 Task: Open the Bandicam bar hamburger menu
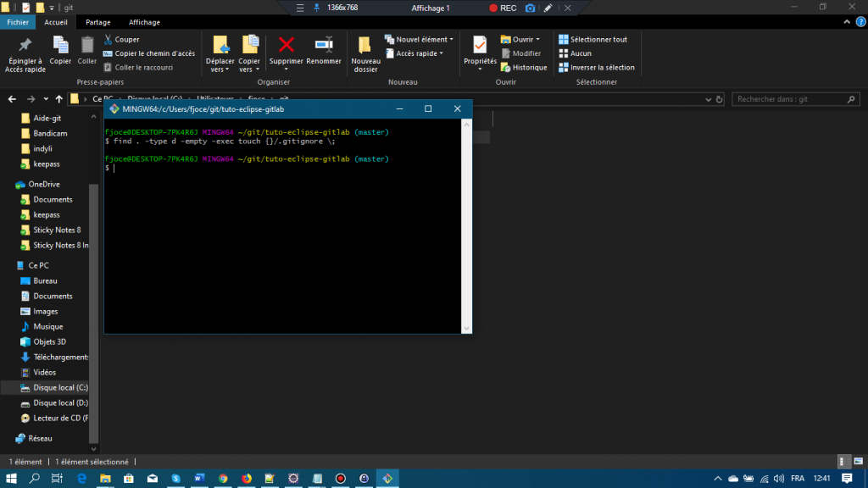(x=300, y=8)
